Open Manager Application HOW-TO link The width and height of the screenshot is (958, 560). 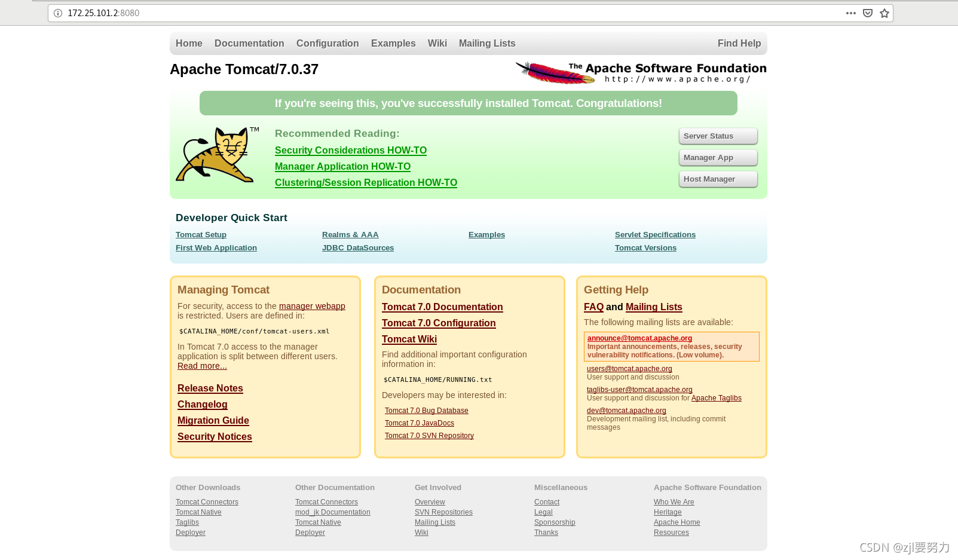342,167
